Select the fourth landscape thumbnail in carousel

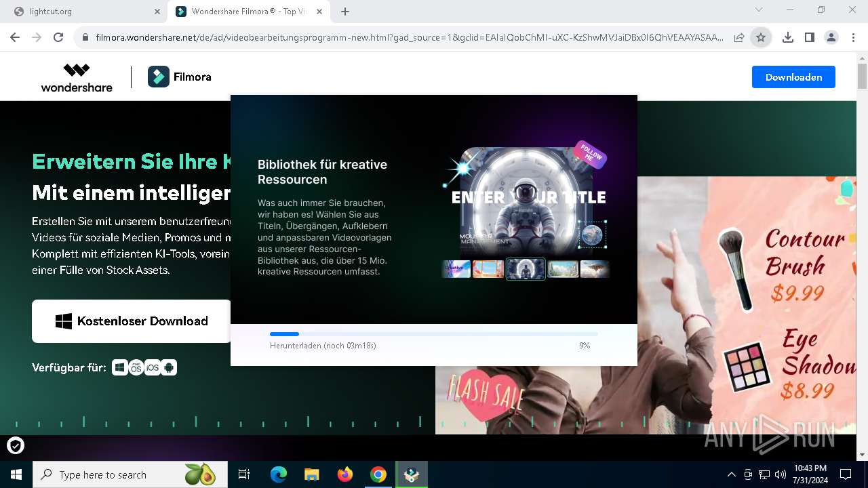tap(563, 269)
